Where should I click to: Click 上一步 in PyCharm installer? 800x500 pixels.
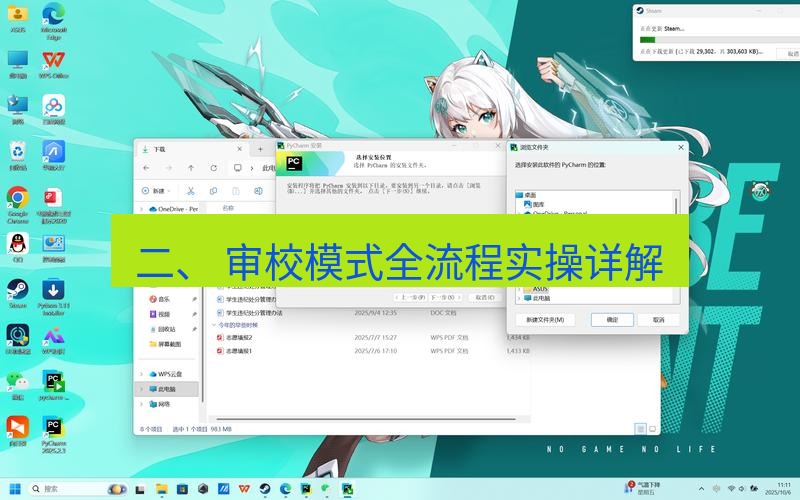(410, 297)
